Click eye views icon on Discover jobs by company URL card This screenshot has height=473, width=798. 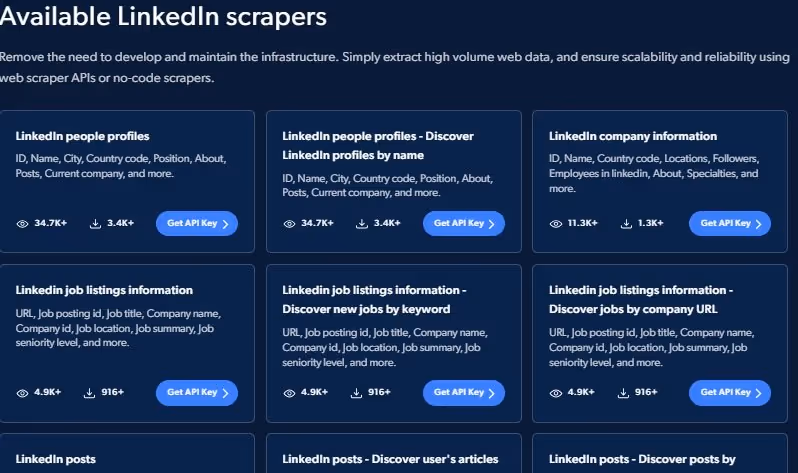click(x=556, y=393)
